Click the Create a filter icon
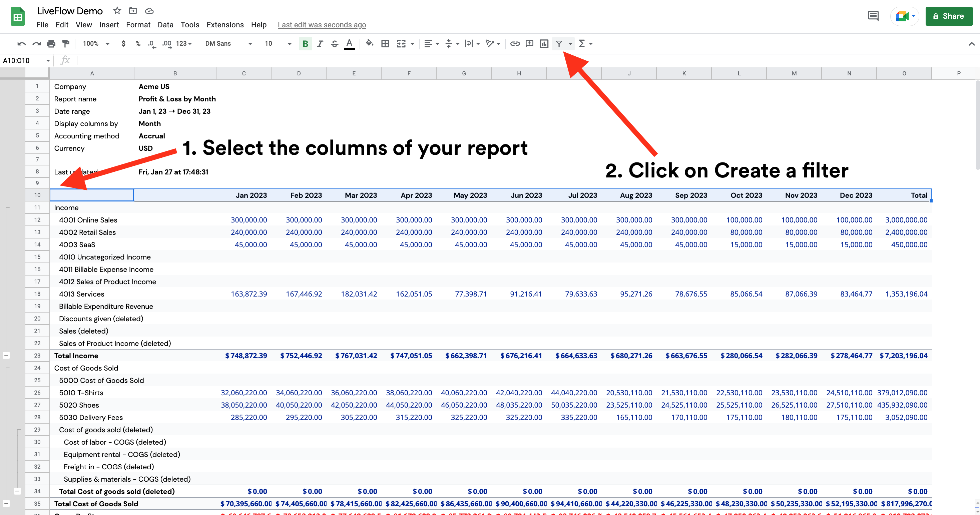This screenshot has width=980, height=515. point(559,44)
